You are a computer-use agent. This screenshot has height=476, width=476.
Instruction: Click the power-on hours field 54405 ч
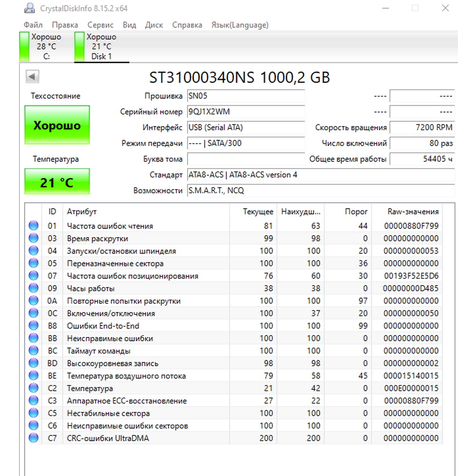click(422, 159)
